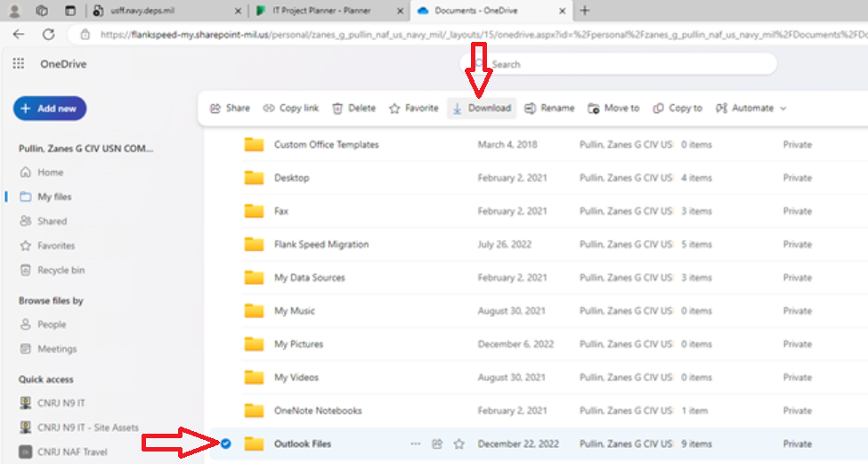Click the browser profile avatar icon
This screenshot has height=464, width=868.
[x=15, y=11]
